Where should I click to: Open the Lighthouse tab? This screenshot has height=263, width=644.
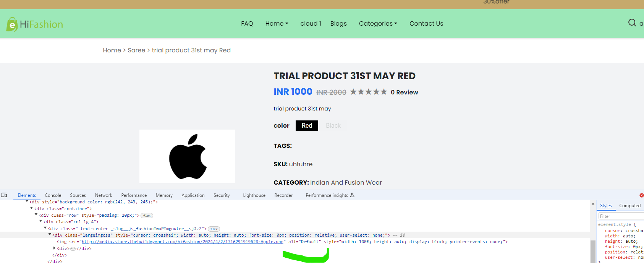254,195
